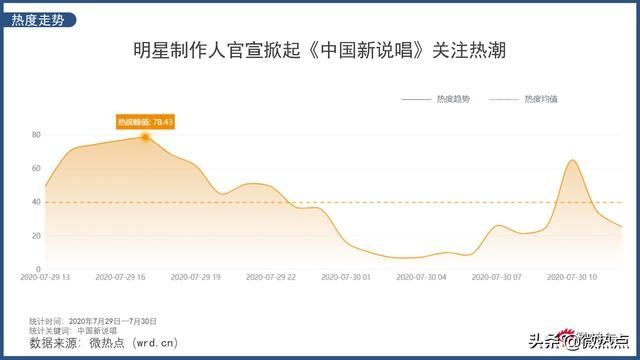Click the x-axis label 2020-07-29 13
This screenshot has height=360, width=640.
click(x=45, y=277)
